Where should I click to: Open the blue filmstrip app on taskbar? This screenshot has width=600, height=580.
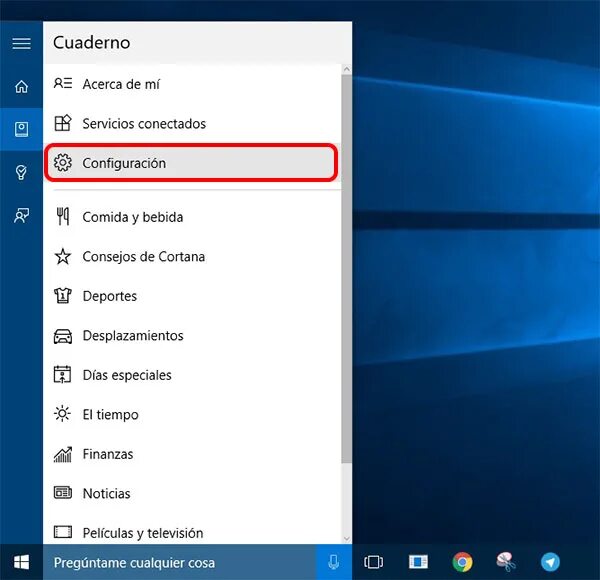coord(418,562)
